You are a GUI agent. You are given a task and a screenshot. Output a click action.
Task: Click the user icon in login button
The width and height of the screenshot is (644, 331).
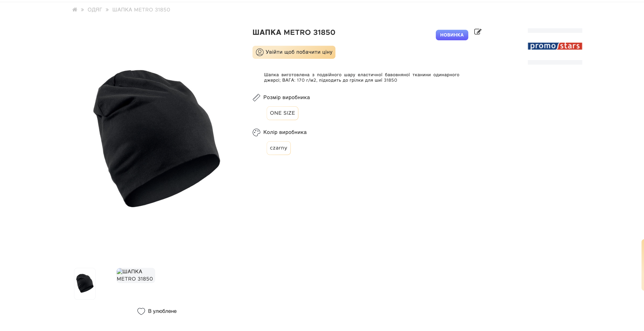coord(260,52)
